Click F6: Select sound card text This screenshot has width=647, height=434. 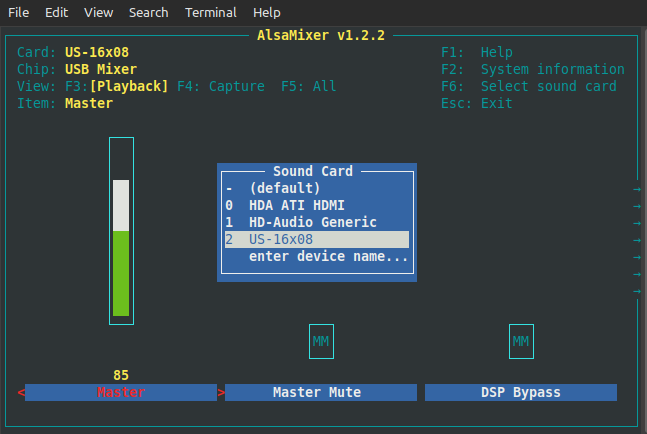[529, 86]
